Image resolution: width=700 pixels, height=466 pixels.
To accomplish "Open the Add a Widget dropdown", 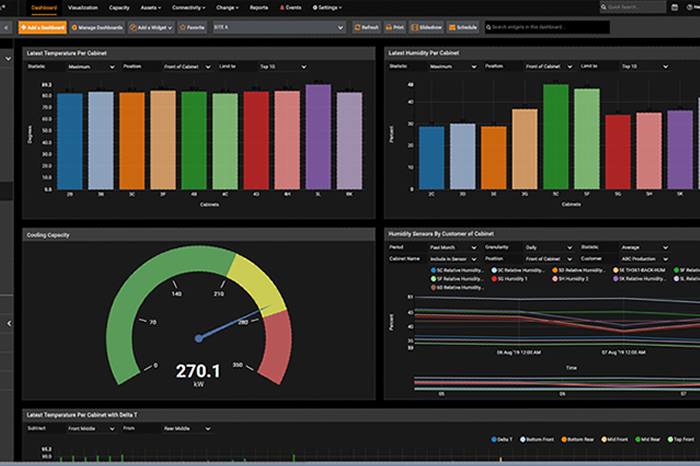I will pyautogui.click(x=151, y=28).
